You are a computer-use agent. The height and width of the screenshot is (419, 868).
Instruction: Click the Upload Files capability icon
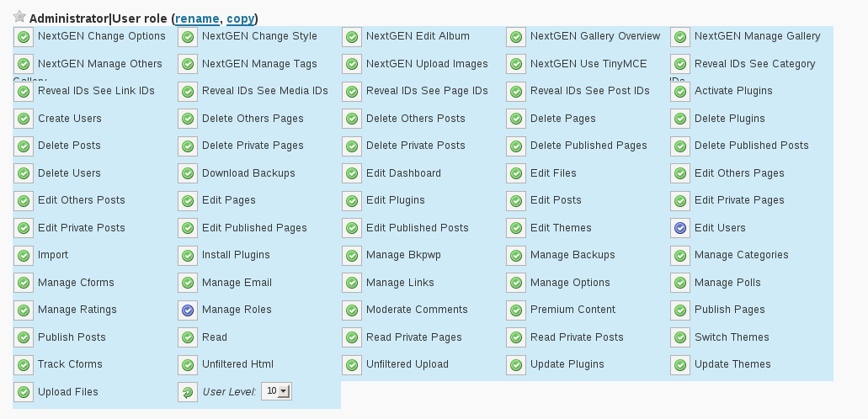[24, 392]
